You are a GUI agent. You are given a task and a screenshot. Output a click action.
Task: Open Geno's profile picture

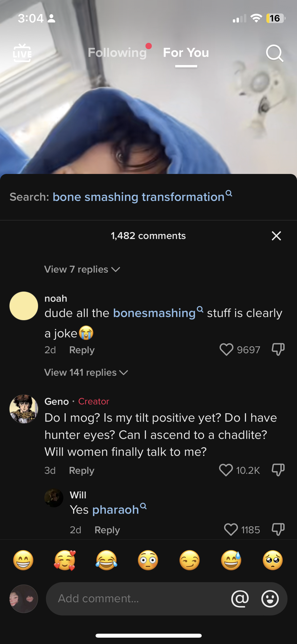(24, 409)
